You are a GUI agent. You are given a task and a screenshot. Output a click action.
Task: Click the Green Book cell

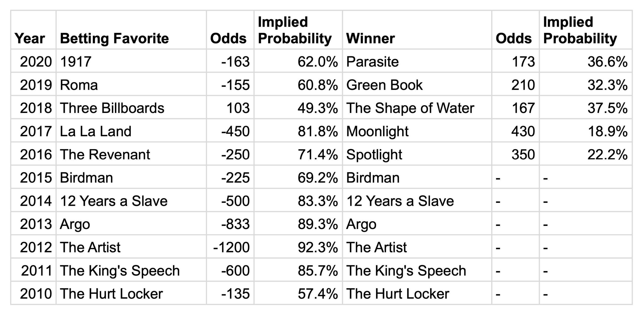point(384,85)
